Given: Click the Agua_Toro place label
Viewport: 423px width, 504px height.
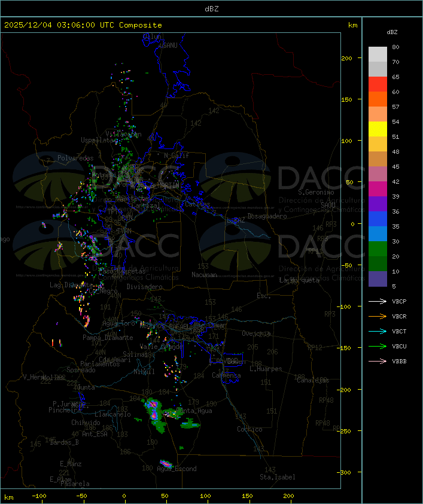Looking at the screenshot, I should (118, 323).
